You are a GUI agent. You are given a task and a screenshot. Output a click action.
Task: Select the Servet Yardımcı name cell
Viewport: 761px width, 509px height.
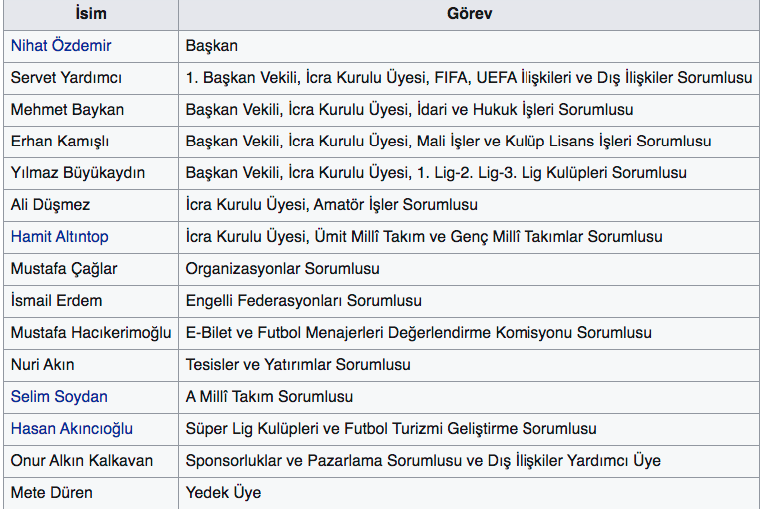pos(66,78)
